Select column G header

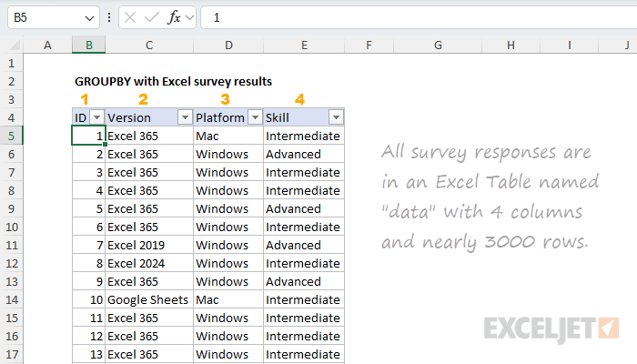(438, 45)
